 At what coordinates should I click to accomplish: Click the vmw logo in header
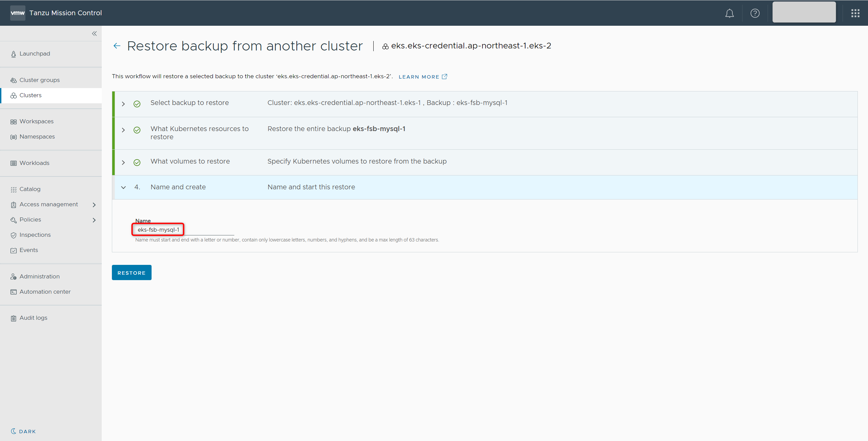(x=18, y=13)
